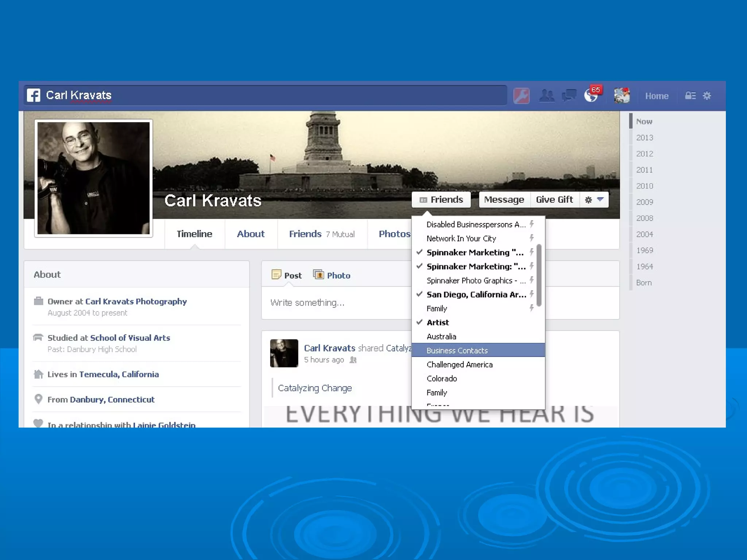The image size is (747, 560).
Task: Check the Business Contacts list
Action: click(457, 351)
